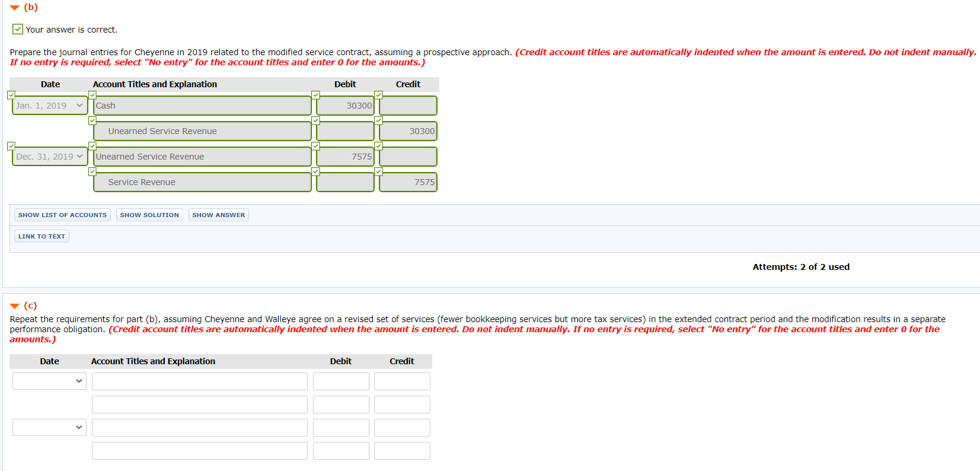Open the second date dropdown in part (c)
Viewport: 980px width, 471px height.
(x=49, y=427)
